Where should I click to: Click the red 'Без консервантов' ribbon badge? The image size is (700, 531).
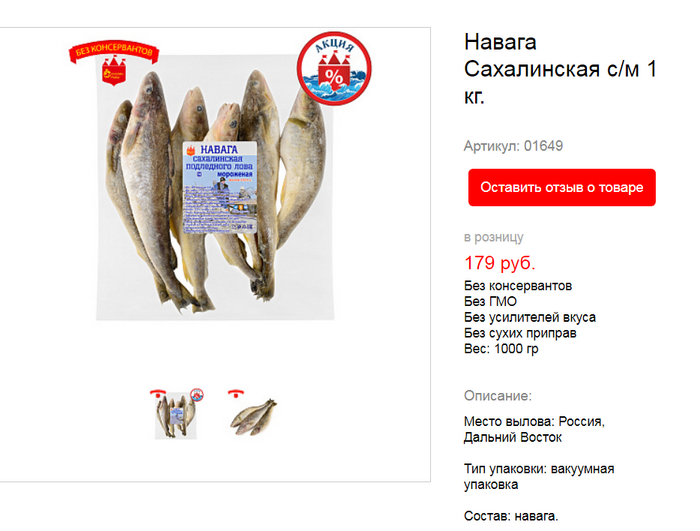point(113,52)
